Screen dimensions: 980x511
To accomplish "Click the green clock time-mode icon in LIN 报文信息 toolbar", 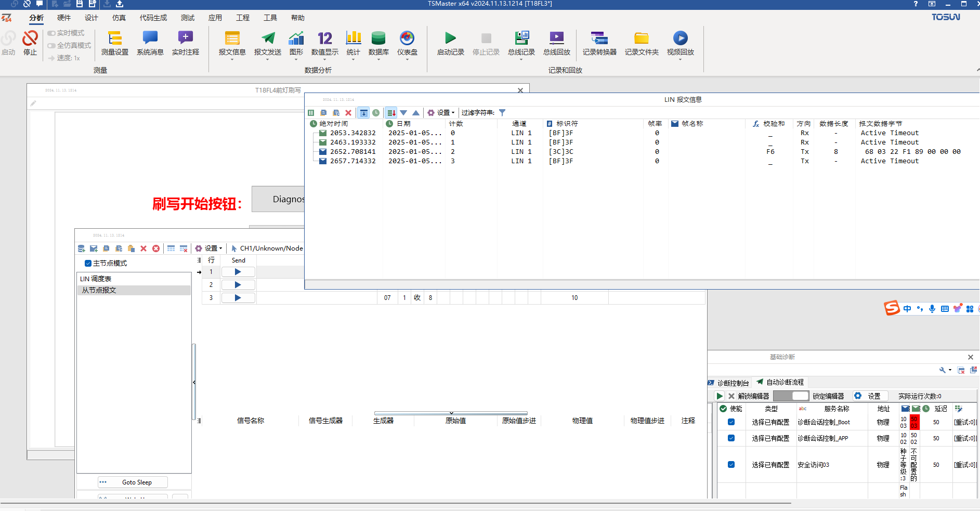I will (376, 113).
